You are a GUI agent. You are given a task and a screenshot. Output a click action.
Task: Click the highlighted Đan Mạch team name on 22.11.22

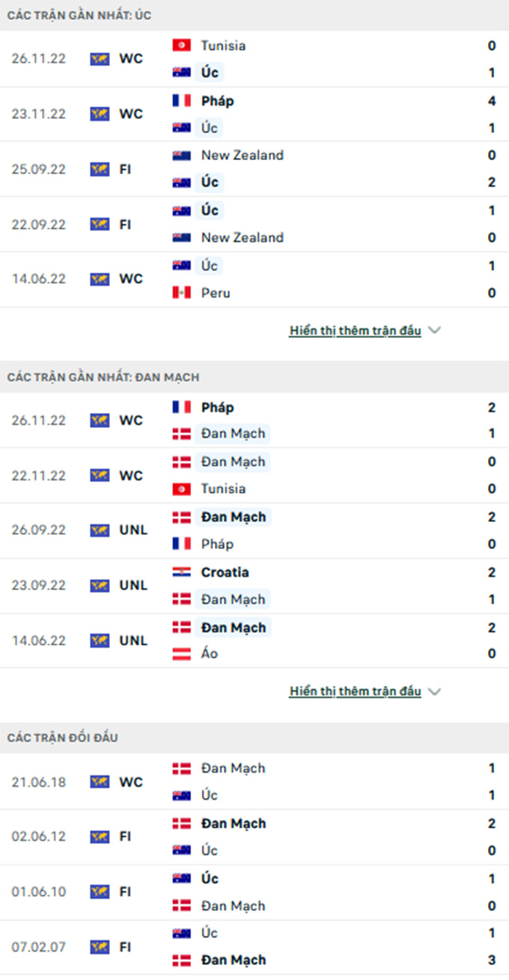233,462
